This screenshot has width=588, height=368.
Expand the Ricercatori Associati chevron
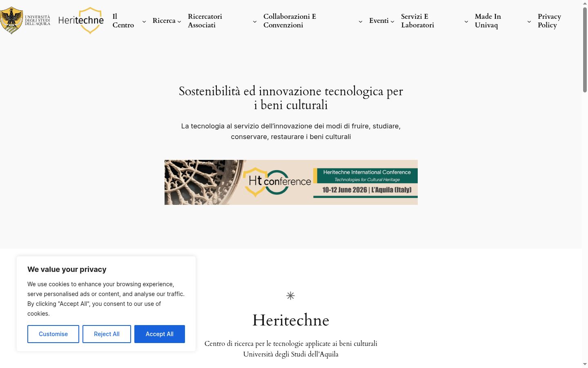point(255,21)
